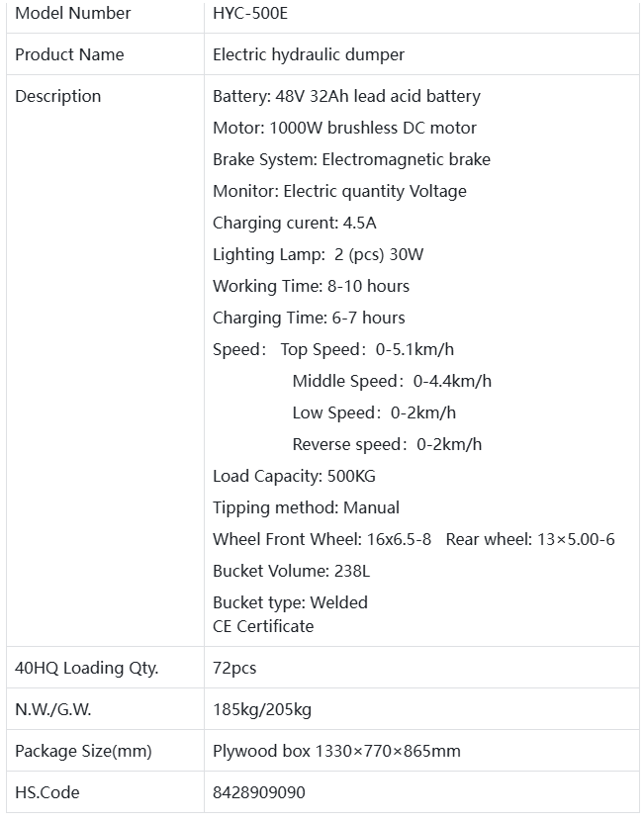Click the 72pcs loading quantity value

[234, 668]
